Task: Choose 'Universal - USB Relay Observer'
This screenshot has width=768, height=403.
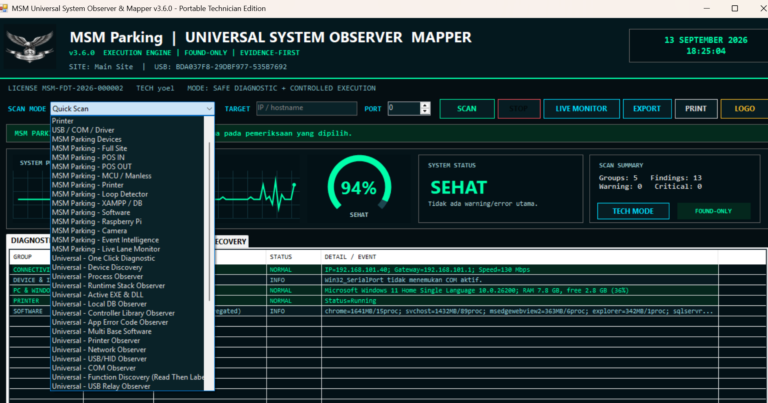Action: (x=101, y=386)
